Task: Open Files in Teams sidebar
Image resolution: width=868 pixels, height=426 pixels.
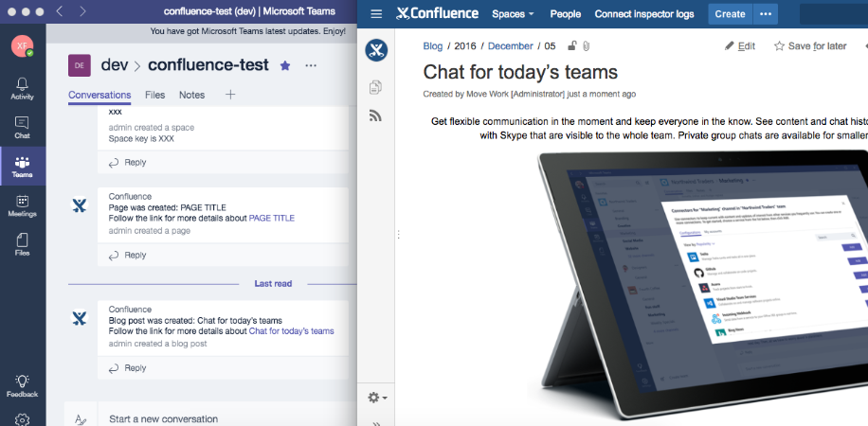Action: 22,245
